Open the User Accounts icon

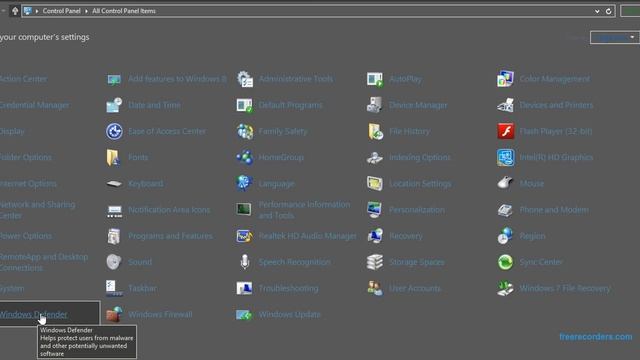click(x=375, y=288)
